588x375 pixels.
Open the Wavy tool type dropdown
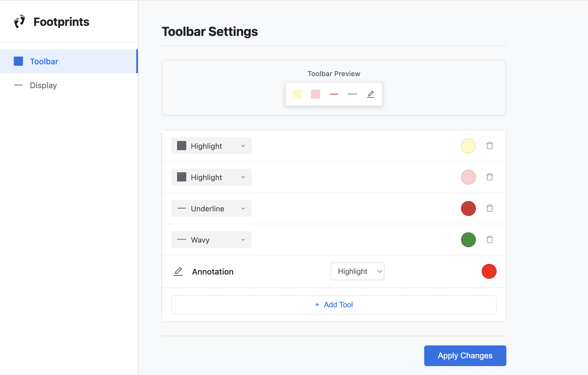(211, 239)
